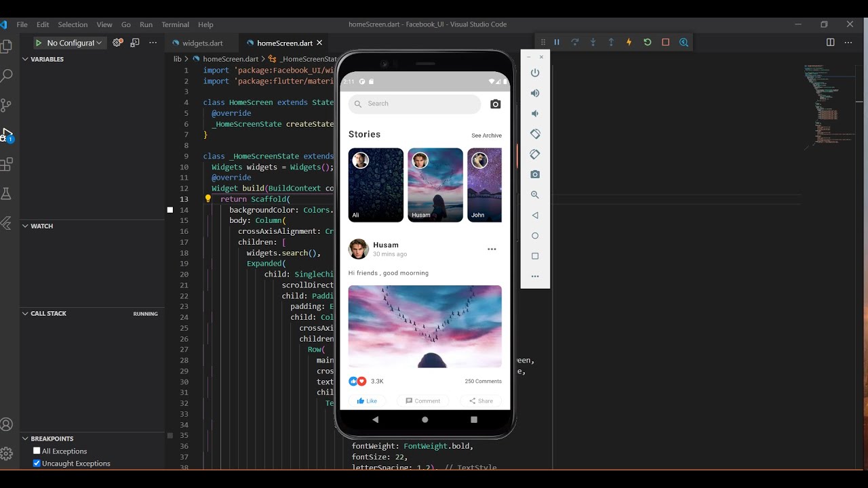Open the editor More Actions ellipsis

coord(848,42)
